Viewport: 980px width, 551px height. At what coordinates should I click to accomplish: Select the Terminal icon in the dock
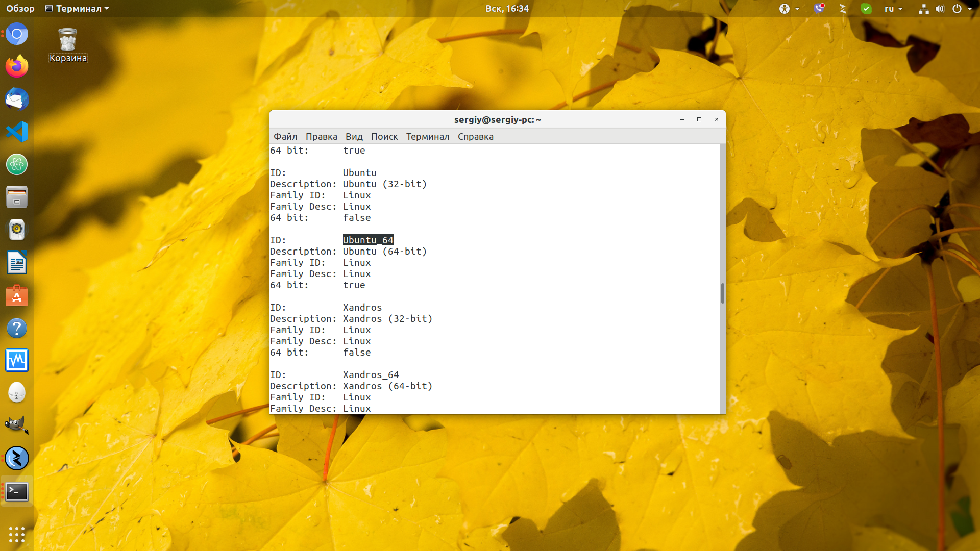[17, 491]
